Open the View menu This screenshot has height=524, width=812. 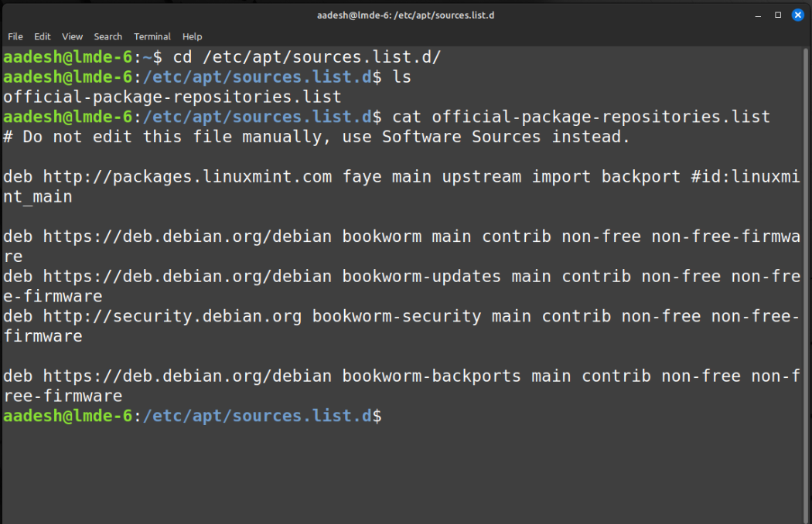(72, 36)
